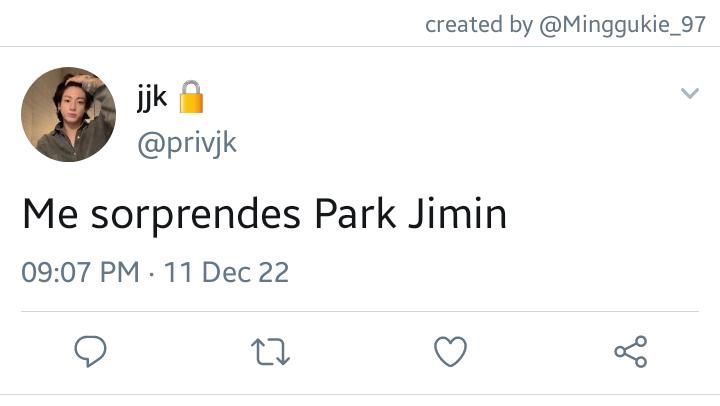Image resolution: width=720 pixels, height=406 pixels.
Task: Open the @privjk handle
Action: 187,143
